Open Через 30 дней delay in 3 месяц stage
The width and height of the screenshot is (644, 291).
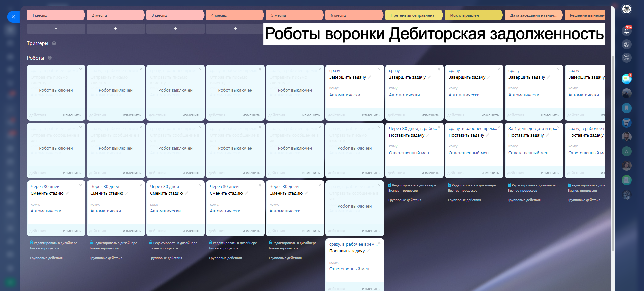point(164,187)
